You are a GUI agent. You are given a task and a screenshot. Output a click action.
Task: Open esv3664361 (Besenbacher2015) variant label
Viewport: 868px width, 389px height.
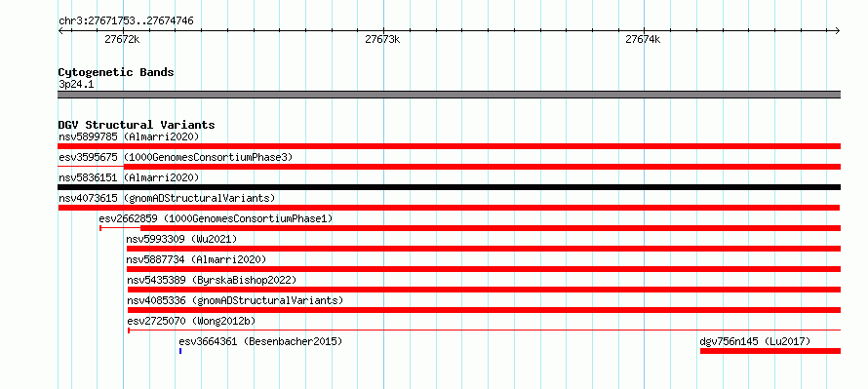point(260,341)
